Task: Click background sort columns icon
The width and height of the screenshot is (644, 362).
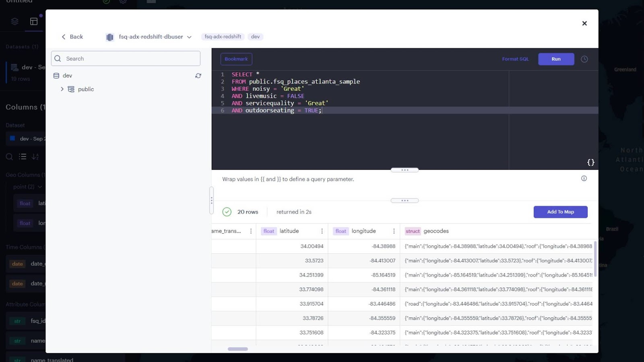Action: (x=35, y=156)
